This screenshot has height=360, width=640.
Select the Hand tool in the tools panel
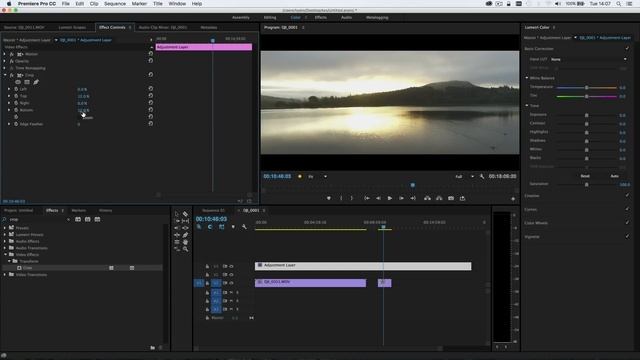click(x=185, y=242)
